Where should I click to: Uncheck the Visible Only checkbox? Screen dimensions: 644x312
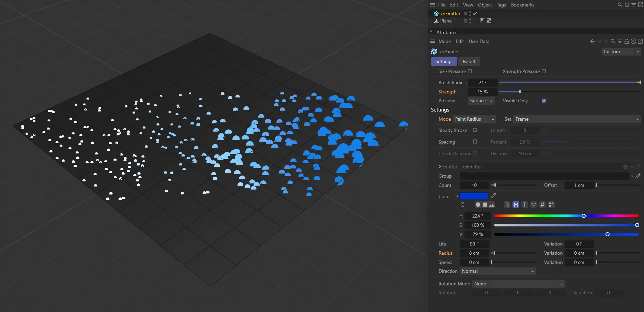544,101
